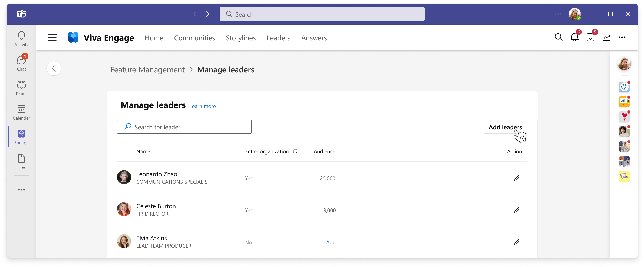644x267 pixels.
Task: Go back with the title bar arrow
Action: click(x=195, y=14)
